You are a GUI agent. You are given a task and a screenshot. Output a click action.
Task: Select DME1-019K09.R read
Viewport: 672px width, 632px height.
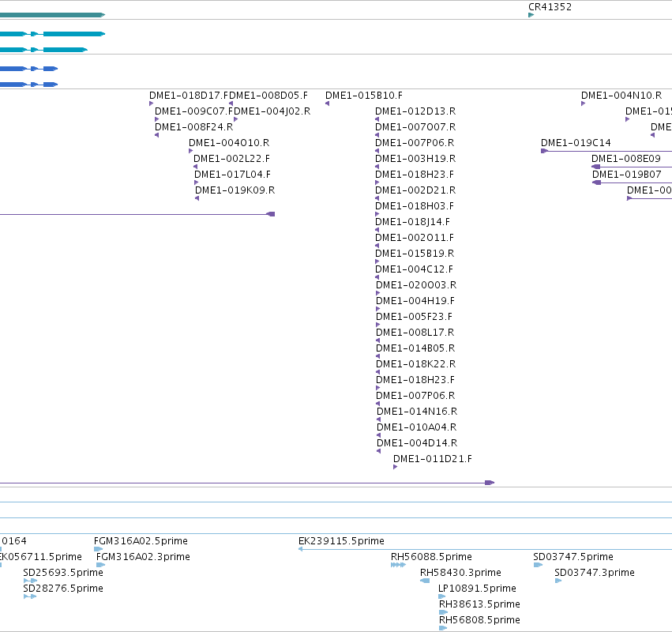[x=235, y=190]
